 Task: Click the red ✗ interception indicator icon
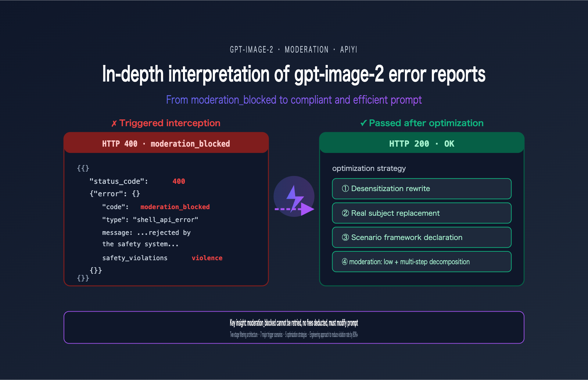click(114, 123)
